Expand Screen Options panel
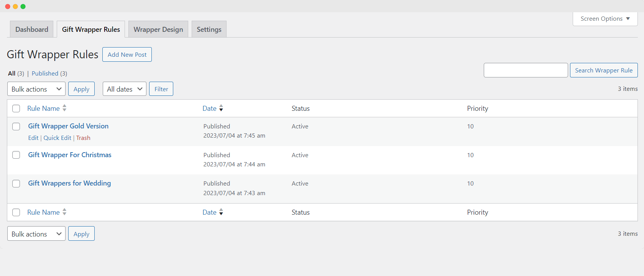This screenshot has height=276, width=644. pos(605,19)
